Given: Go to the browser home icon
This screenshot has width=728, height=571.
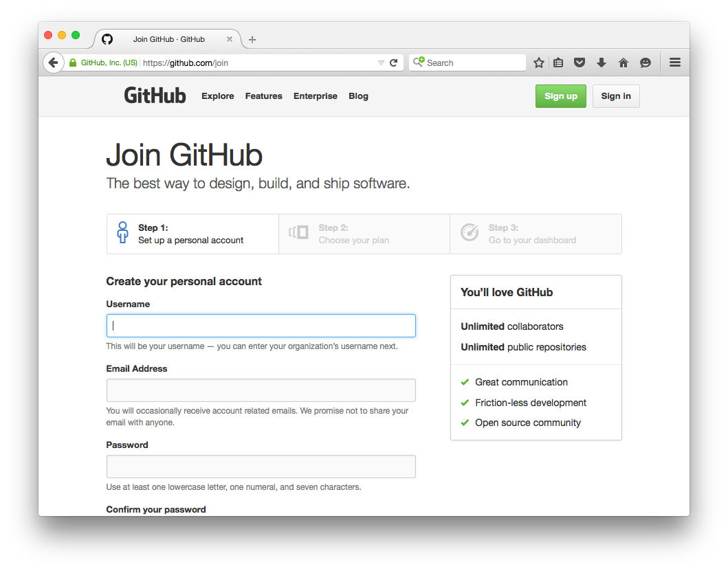Looking at the screenshot, I should tap(624, 63).
